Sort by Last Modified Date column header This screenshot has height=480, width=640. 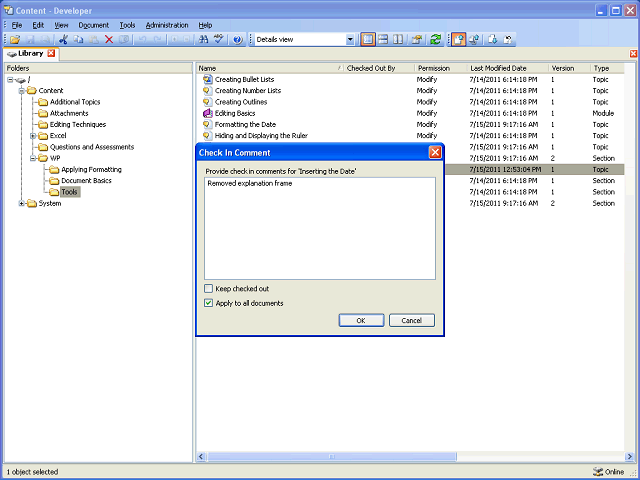click(508, 68)
